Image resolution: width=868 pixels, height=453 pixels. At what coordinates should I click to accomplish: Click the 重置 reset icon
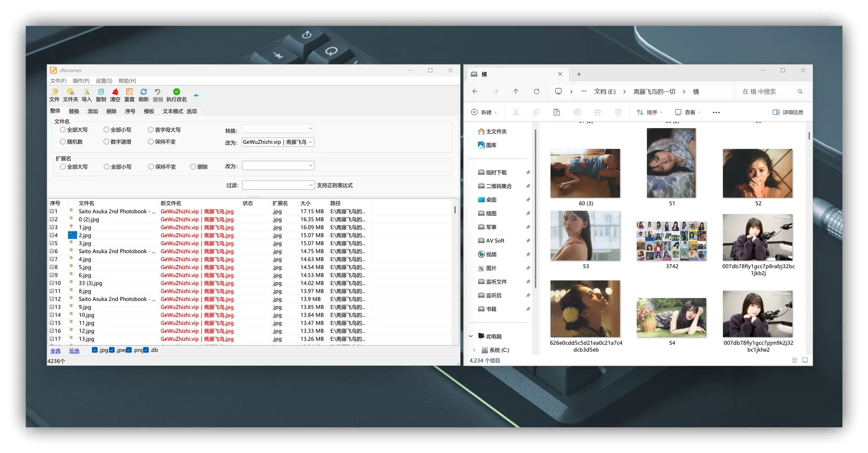click(129, 92)
